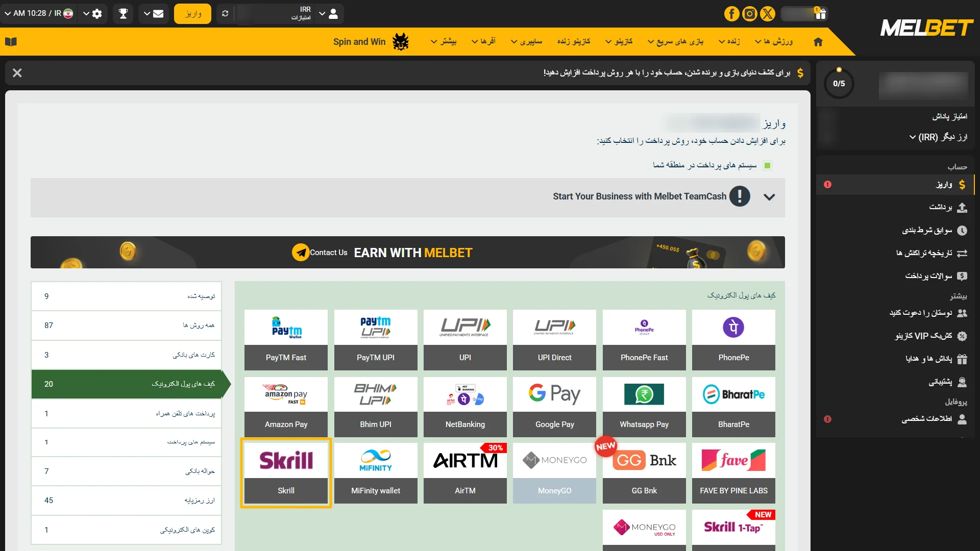
Task: Choose FAVE BY PINE LABS tile
Action: (733, 473)
